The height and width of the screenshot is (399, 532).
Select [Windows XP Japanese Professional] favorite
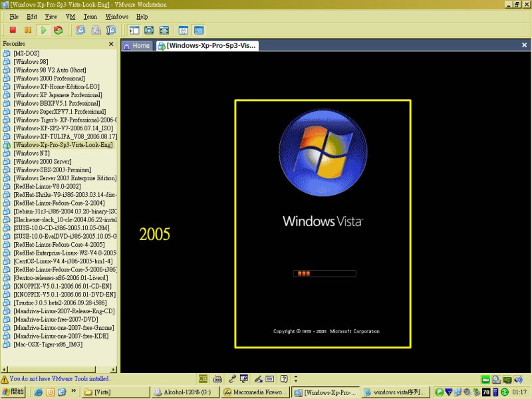pyautogui.click(x=58, y=95)
